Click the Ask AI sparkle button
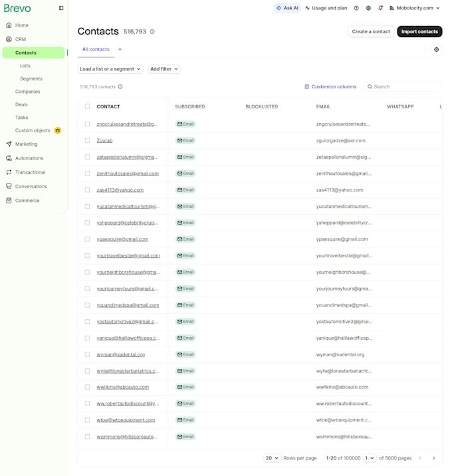The height and width of the screenshot is (476, 452). (287, 8)
